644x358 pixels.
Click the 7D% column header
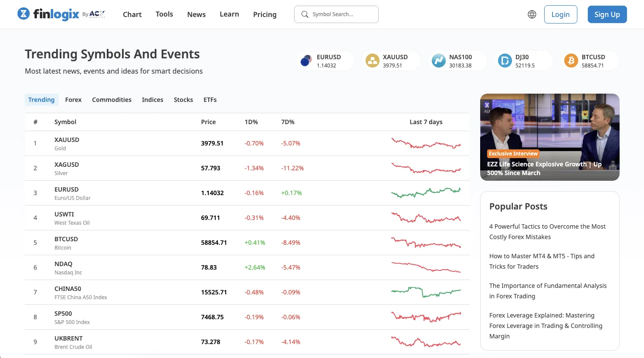288,122
